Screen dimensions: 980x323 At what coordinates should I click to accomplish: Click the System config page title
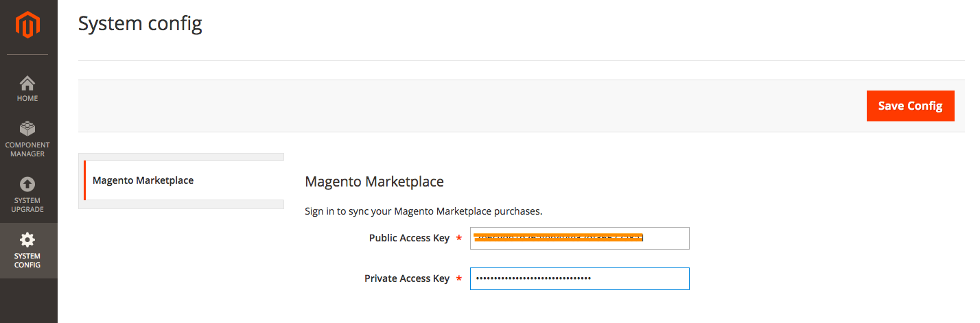click(140, 24)
